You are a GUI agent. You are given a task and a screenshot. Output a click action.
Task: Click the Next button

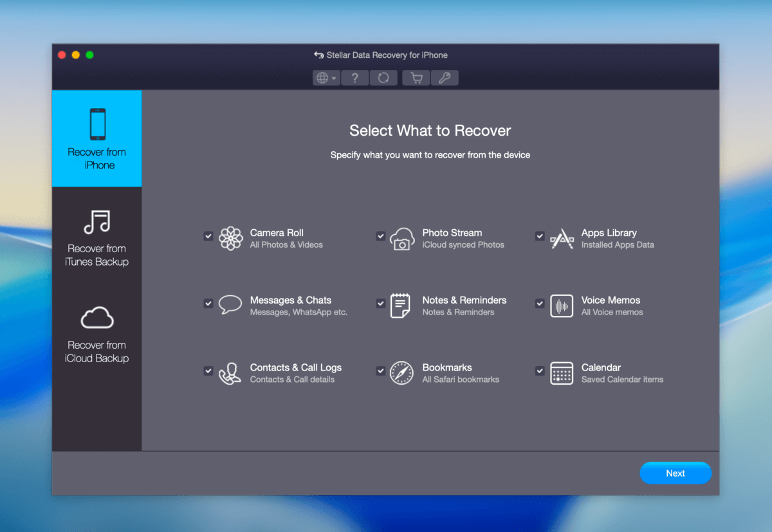(x=675, y=473)
